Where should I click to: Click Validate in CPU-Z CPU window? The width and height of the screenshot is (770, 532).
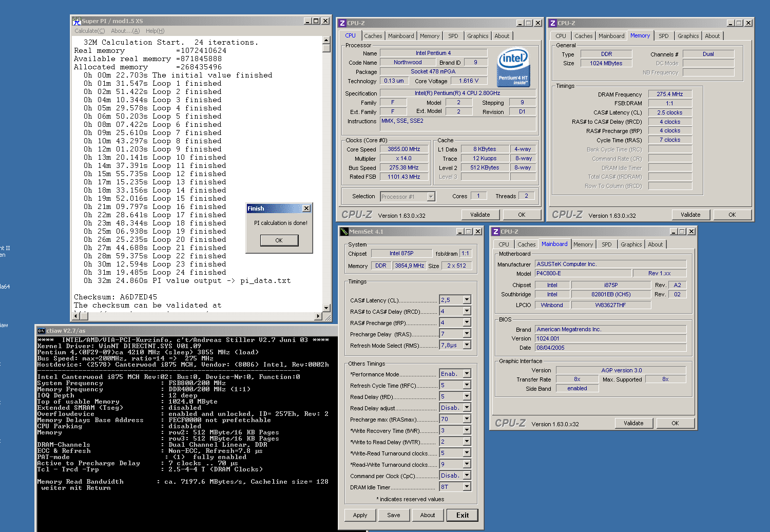480,215
